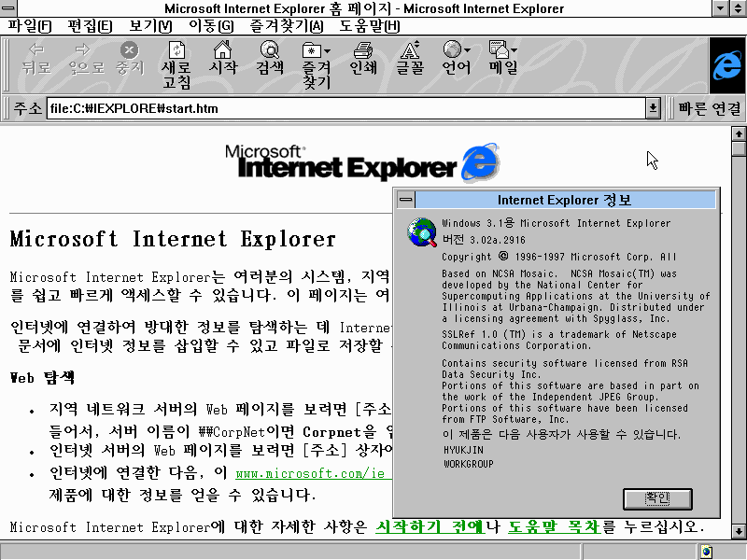Go to the start page via 시작 icon

(x=222, y=49)
